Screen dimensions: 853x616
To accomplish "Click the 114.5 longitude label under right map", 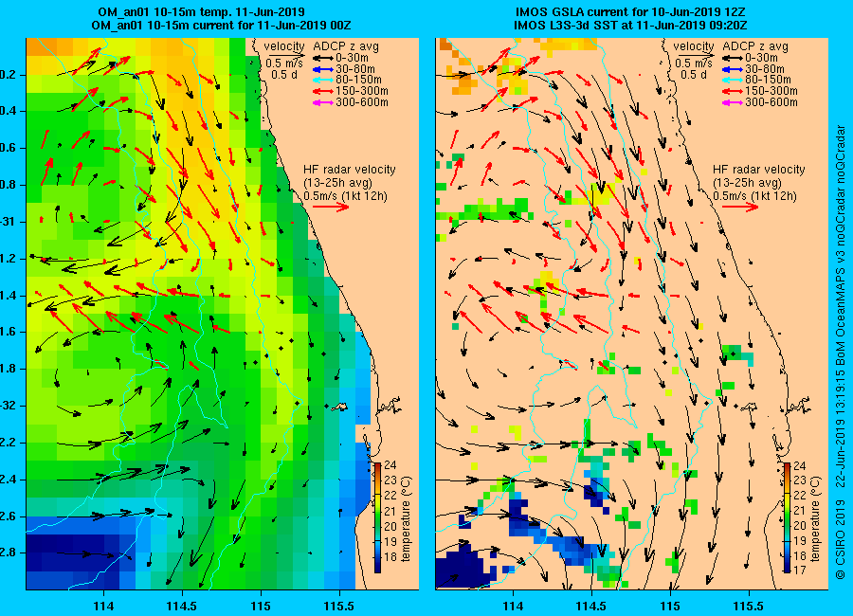I will [590, 606].
